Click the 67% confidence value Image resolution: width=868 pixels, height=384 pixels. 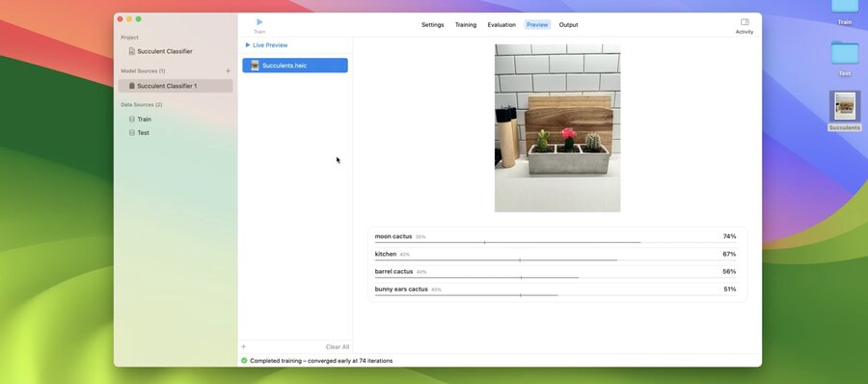729,255
